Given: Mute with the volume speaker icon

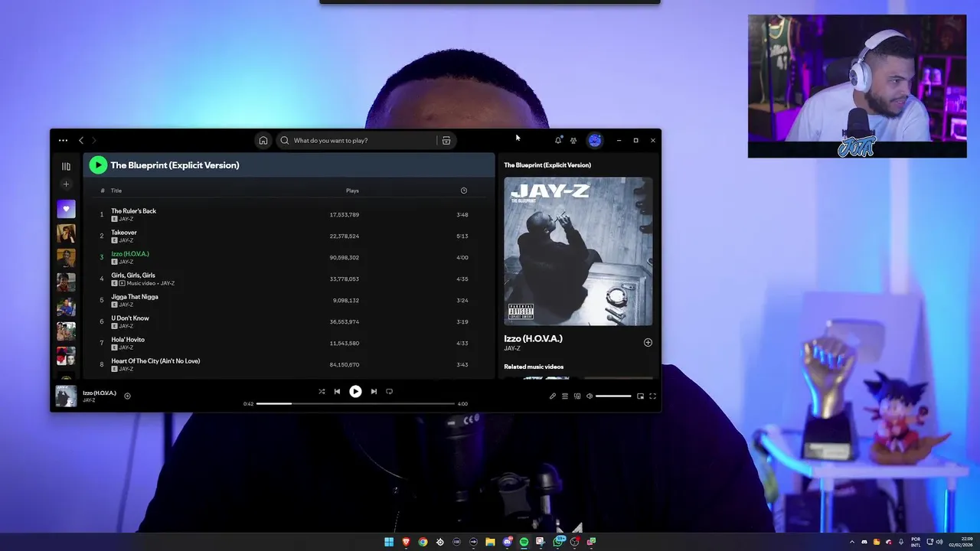Looking at the screenshot, I should pos(590,396).
